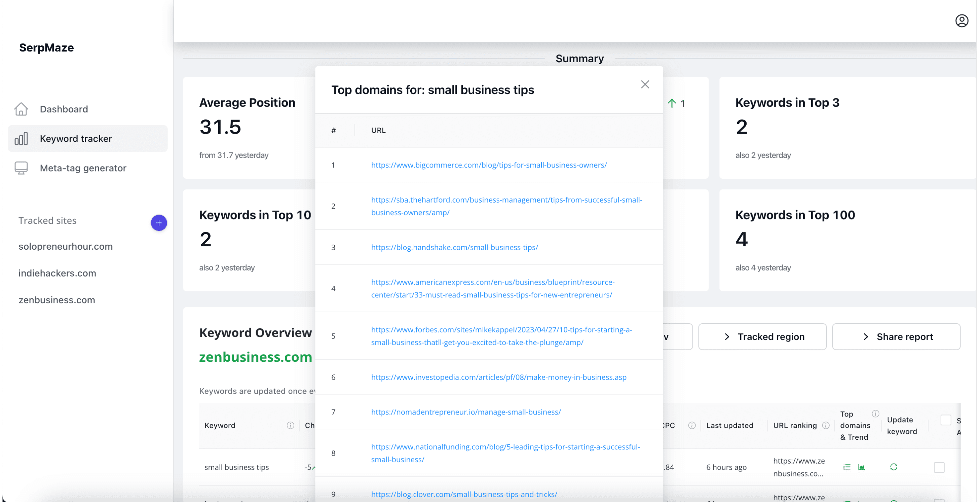Open the bigcommerce.com result link
The width and height of the screenshot is (980, 502).
tap(489, 165)
